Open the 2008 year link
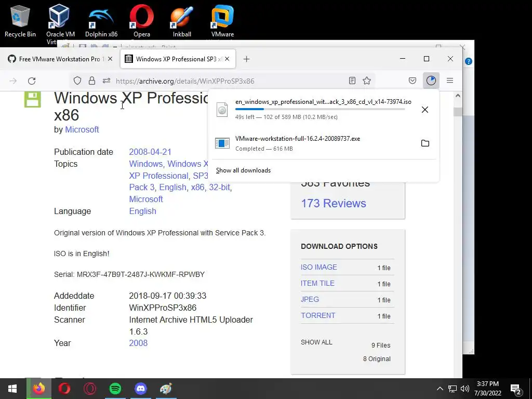 [x=138, y=343]
